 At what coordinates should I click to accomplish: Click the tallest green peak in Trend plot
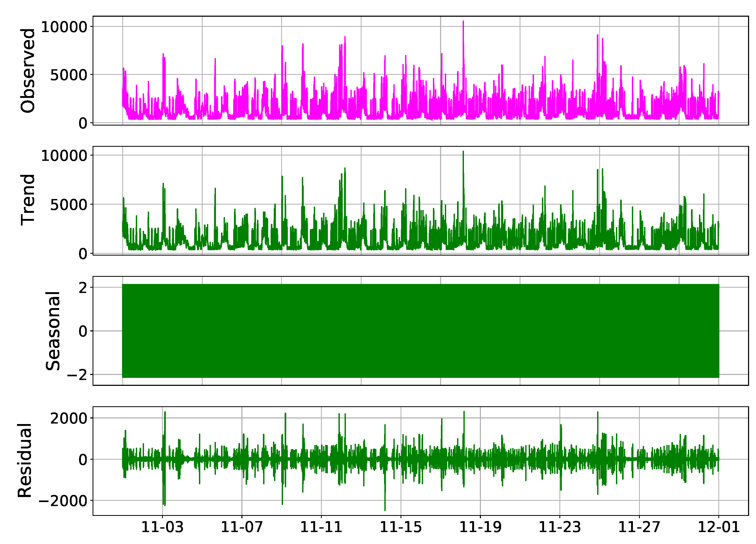(463, 152)
